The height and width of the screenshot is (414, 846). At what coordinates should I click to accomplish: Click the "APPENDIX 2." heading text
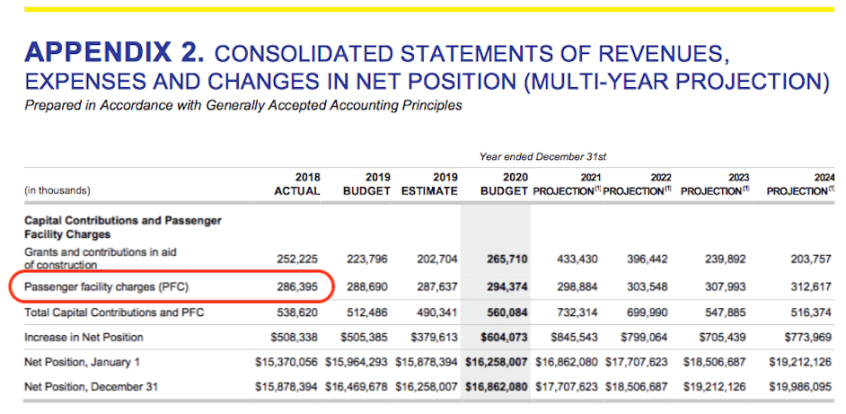(x=115, y=52)
